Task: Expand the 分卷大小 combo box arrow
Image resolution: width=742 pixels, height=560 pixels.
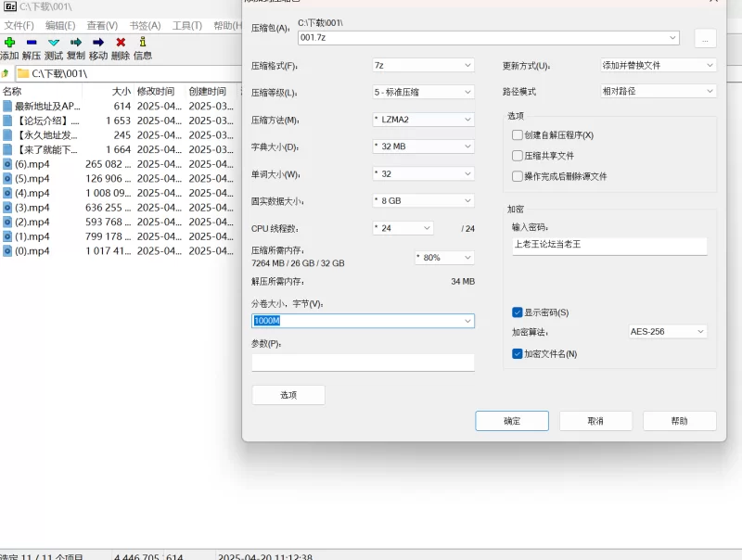Action: pos(467,321)
